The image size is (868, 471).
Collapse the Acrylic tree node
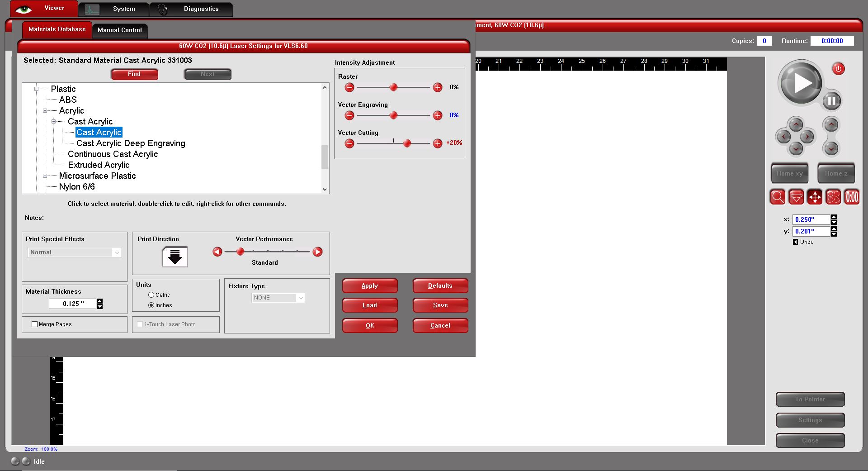[x=45, y=111]
